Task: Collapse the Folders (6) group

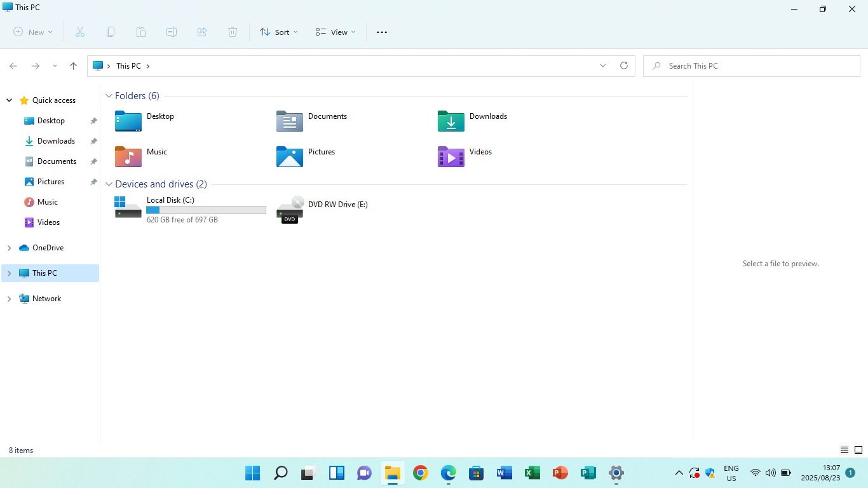Action: point(109,96)
